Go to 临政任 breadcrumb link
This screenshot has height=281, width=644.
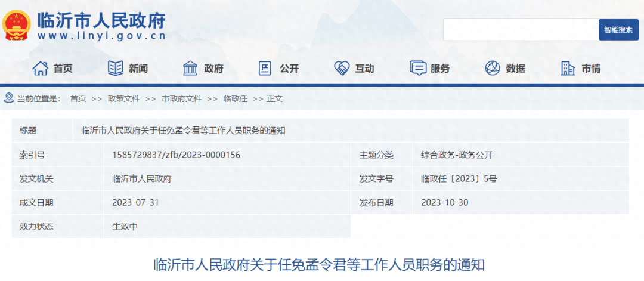tap(236, 98)
